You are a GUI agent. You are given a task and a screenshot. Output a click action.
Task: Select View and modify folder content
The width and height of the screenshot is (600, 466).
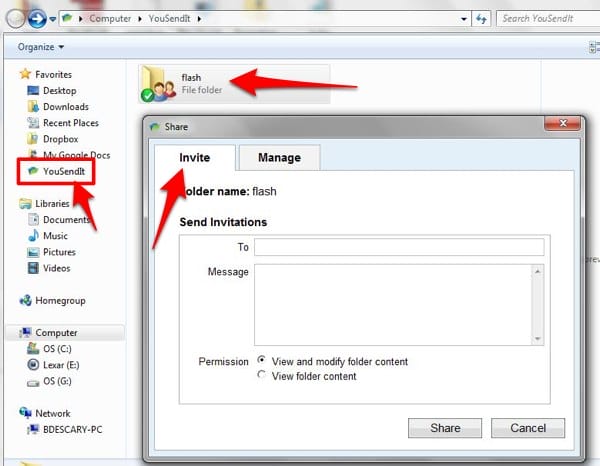tap(262, 361)
